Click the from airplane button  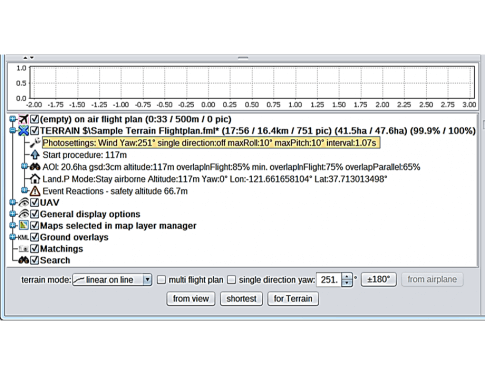[x=432, y=279]
